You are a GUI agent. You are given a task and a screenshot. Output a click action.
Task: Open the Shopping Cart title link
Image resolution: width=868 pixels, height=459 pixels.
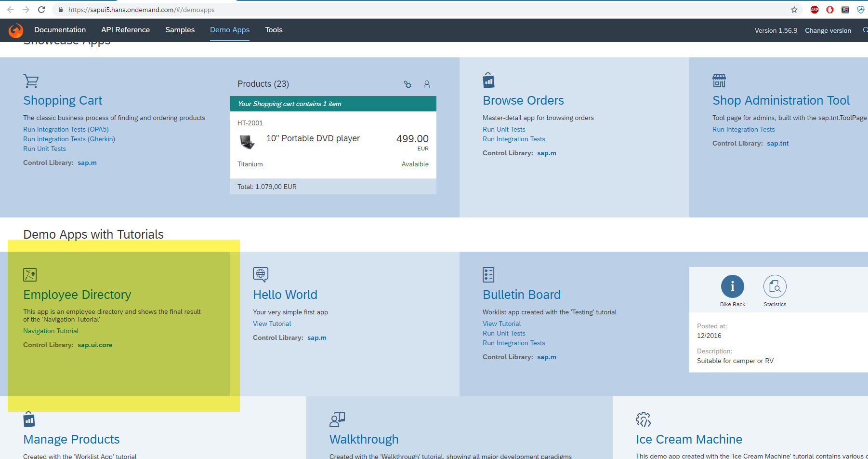pos(63,100)
